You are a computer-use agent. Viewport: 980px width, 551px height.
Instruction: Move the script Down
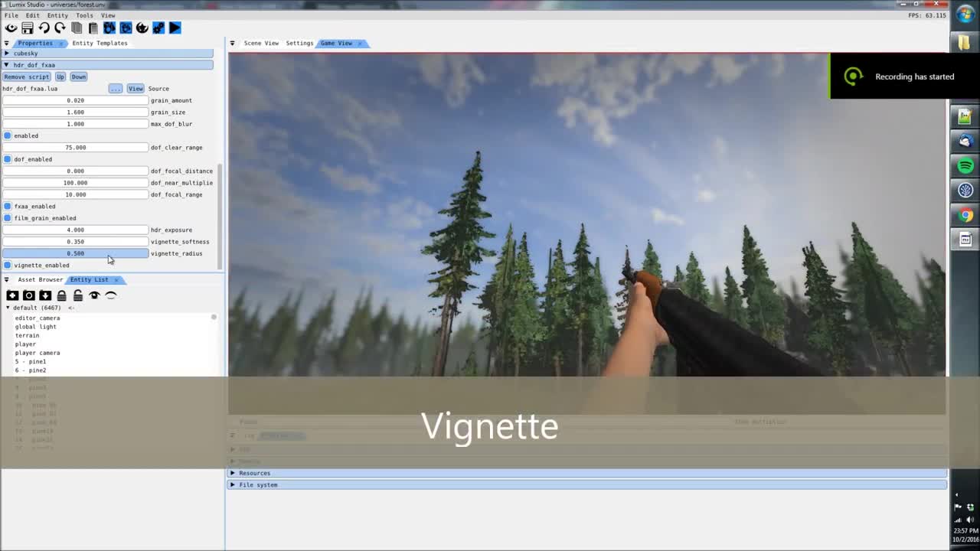click(79, 77)
